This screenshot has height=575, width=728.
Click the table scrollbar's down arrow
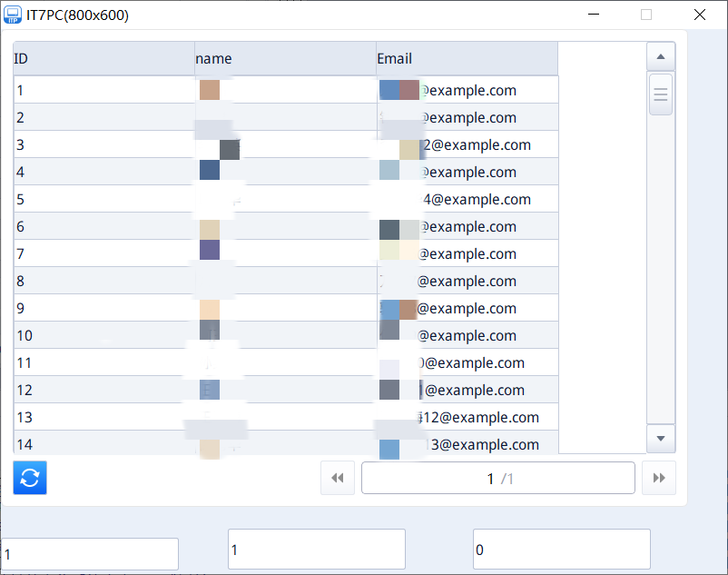[x=661, y=439]
